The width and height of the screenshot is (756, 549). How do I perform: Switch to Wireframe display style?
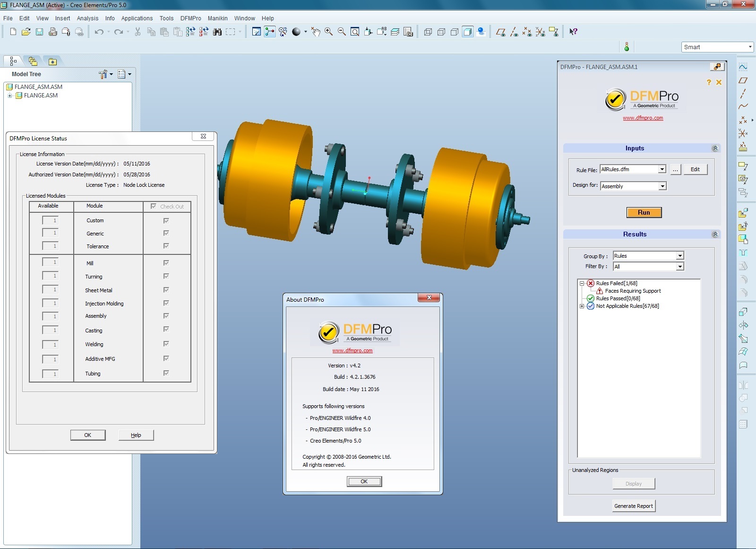click(x=428, y=32)
